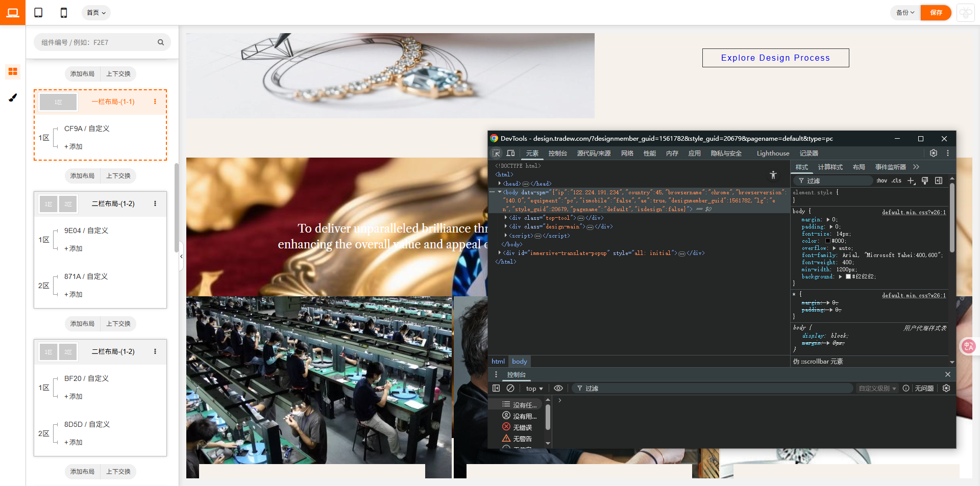The width and height of the screenshot is (980, 486).
Task: Open the paintbrush style tool in sidebar
Action: (x=13, y=97)
